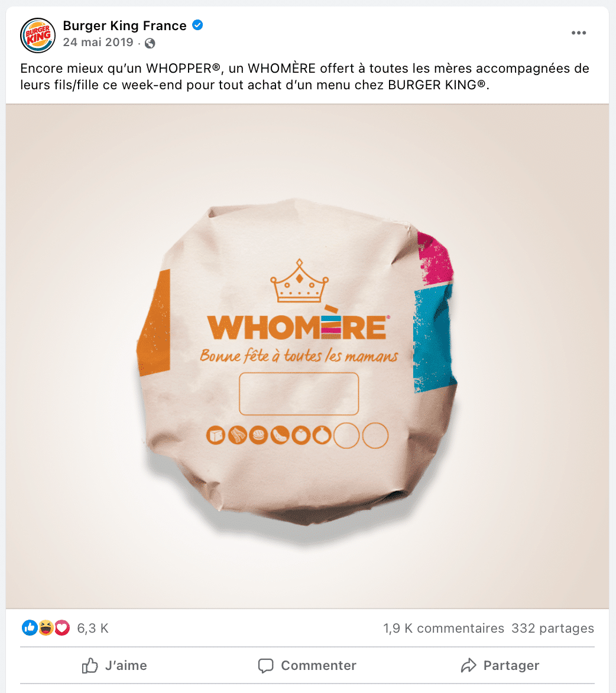Click the Burger King France page name
Image resolution: width=616 pixels, height=693 pixels.
(125, 25)
